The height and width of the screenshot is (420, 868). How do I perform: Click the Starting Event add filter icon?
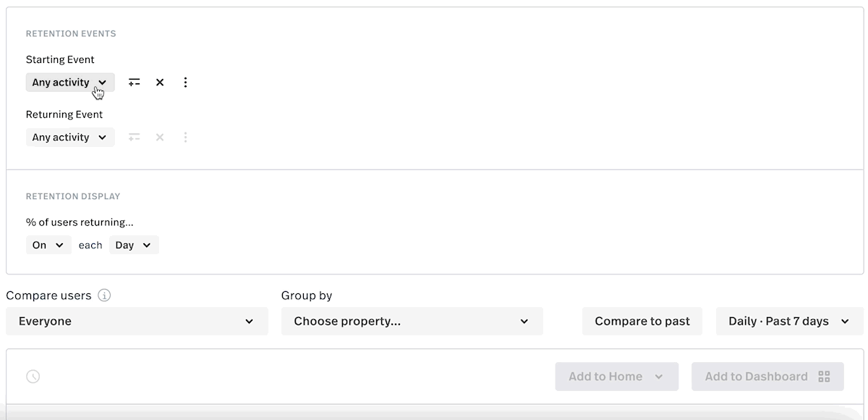tap(134, 83)
